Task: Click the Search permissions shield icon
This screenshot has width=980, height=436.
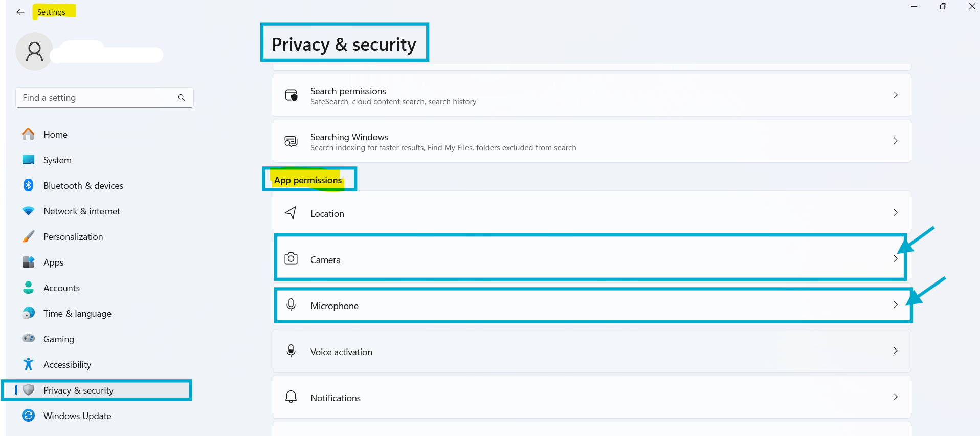Action: click(x=291, y=95)
